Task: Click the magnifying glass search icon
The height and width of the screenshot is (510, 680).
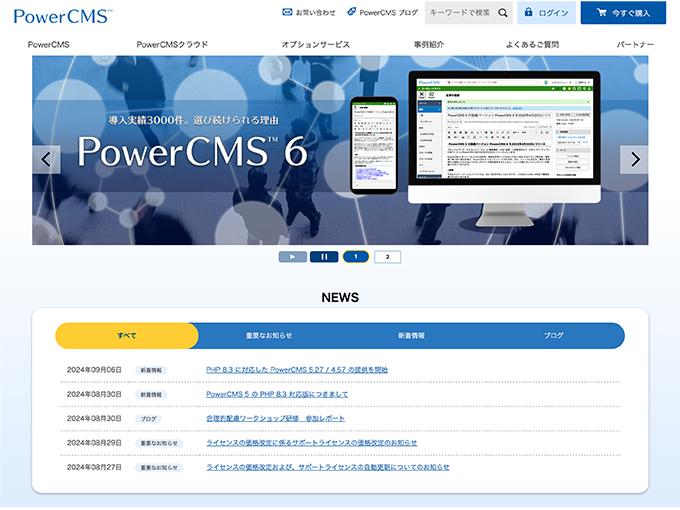Action: coord(503,13)
